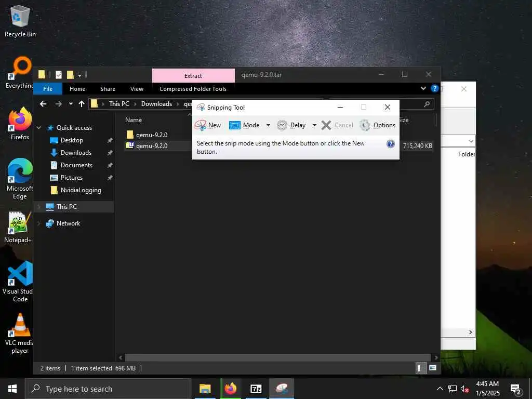The height and width of the screenshot is (399, 532).
Task: Click the Explorer search magnifier icon
Action: (427, 104)
